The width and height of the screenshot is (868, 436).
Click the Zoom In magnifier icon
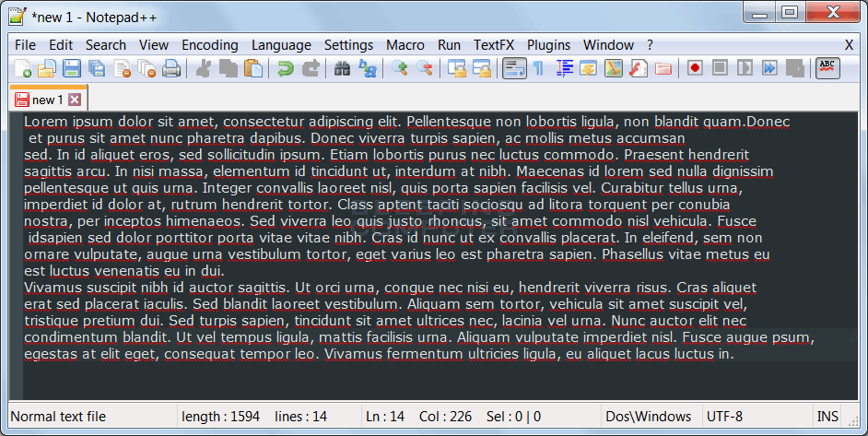pos(399,68)
